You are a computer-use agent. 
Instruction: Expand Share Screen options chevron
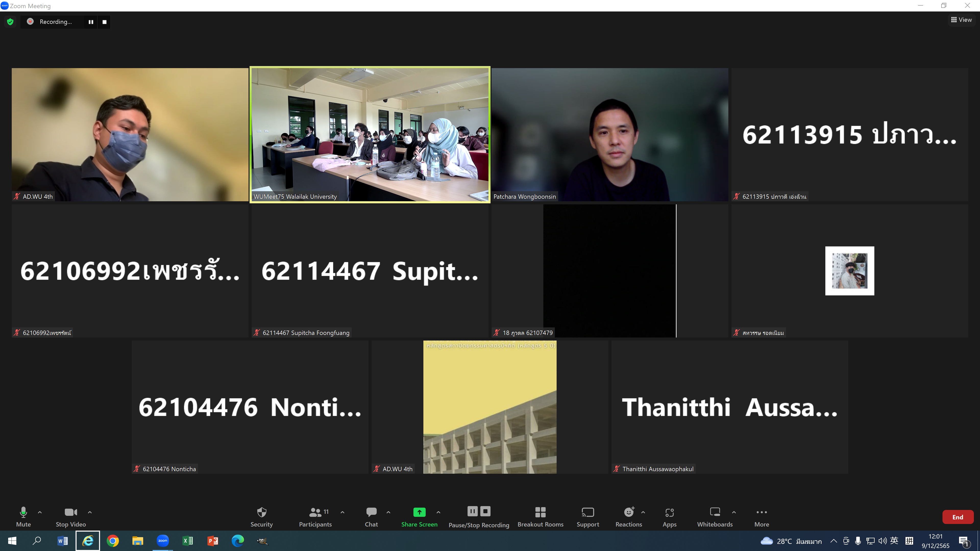tap(438, 512)
